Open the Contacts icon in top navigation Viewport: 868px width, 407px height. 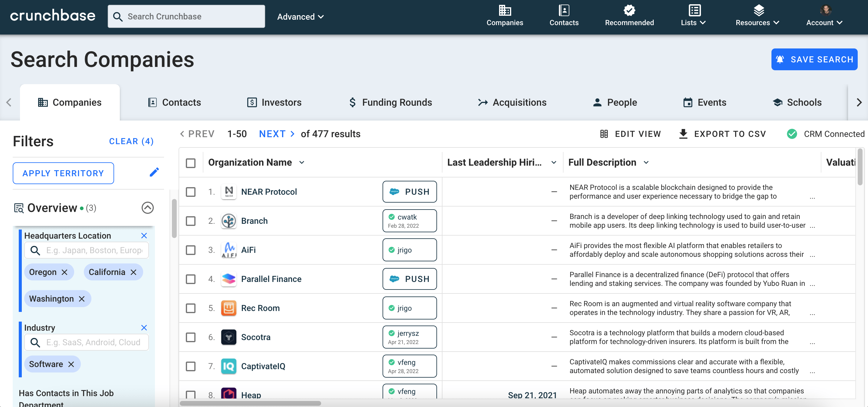click(564, 11)
